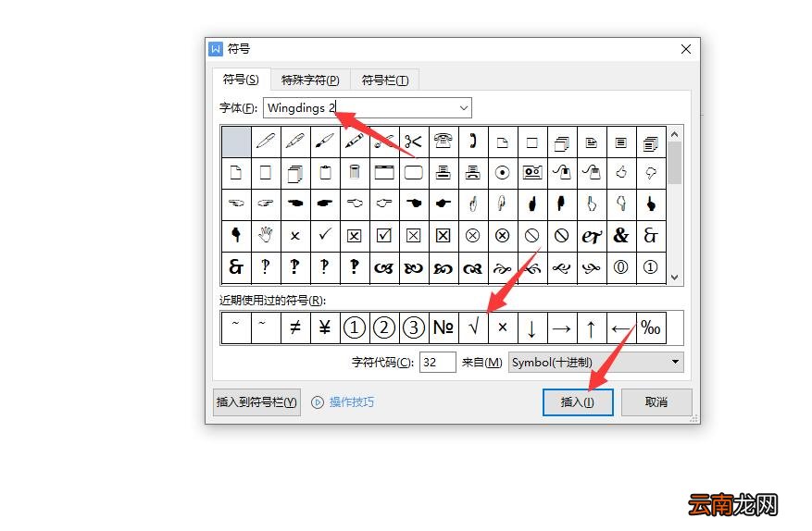Close the 符号 dialog
This screenshot has height=531, width=812.
tap(686, 49)
